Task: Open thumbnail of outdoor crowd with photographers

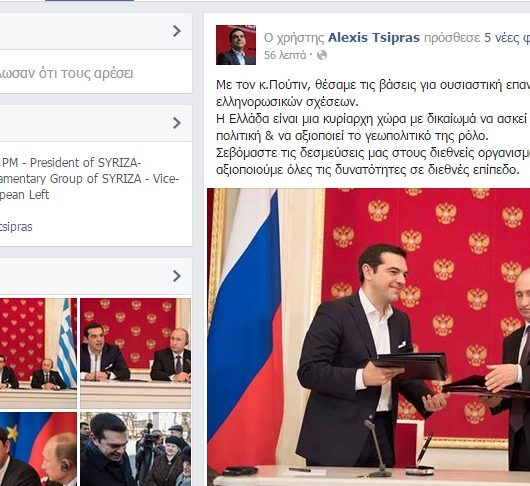Action: [135, 449]
